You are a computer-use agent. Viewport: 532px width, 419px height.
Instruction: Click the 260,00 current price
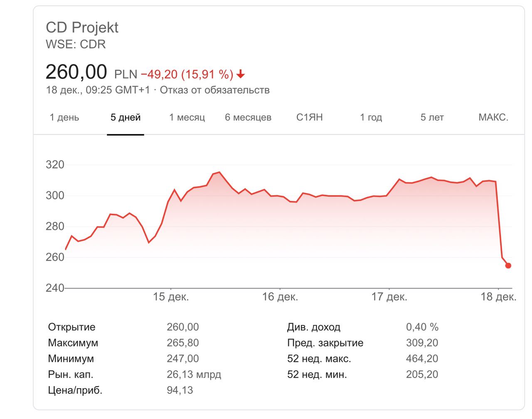pos(76,72)
